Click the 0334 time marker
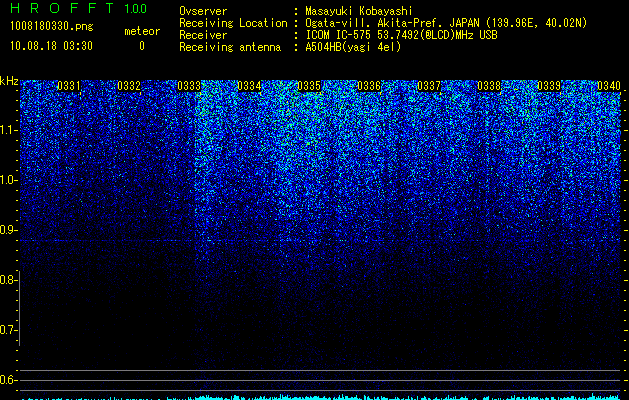The image size is (629, 400). click(249, 86)
